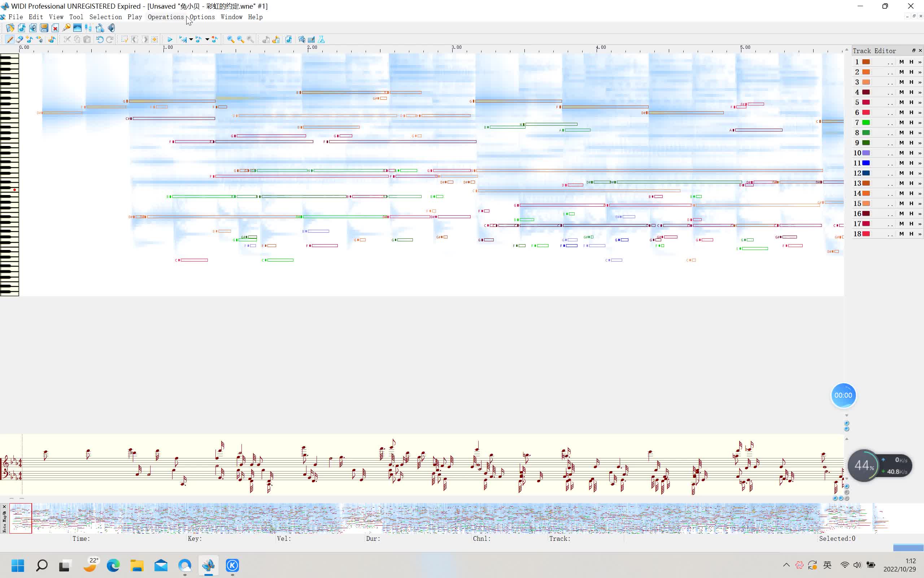Screen dimensions: 924x578
Task: Click the scissors cut icon
Action: 67,39
